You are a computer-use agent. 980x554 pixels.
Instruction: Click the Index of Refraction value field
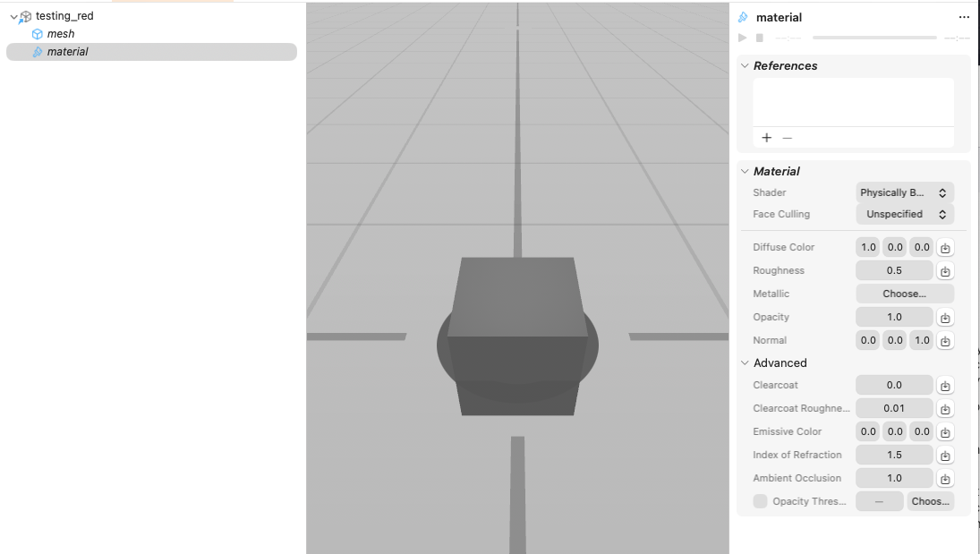pyautogui.click(x=894, y=455)
